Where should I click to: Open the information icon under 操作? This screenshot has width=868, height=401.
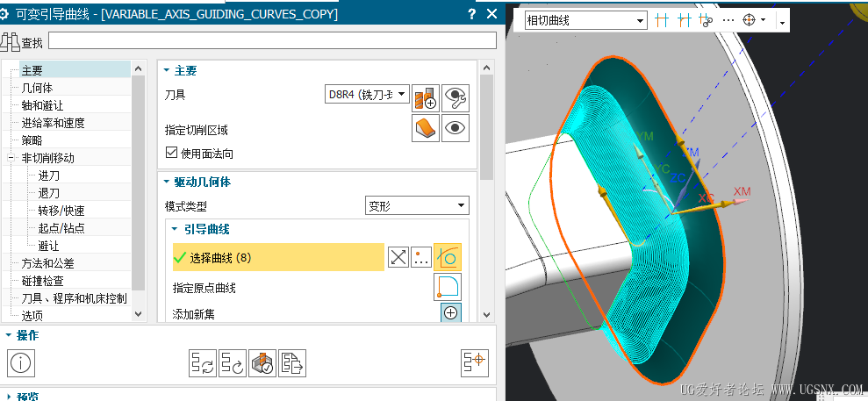[22, 363]
